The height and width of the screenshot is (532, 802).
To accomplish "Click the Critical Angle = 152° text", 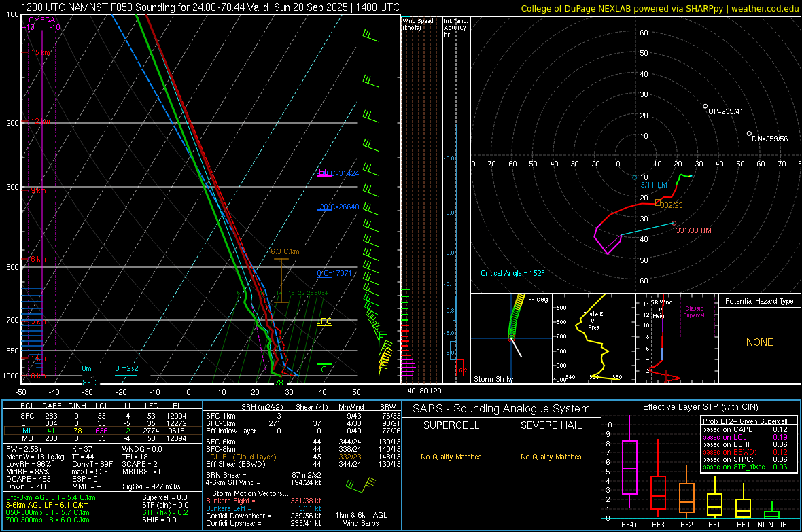I will [x=512, y=273].
